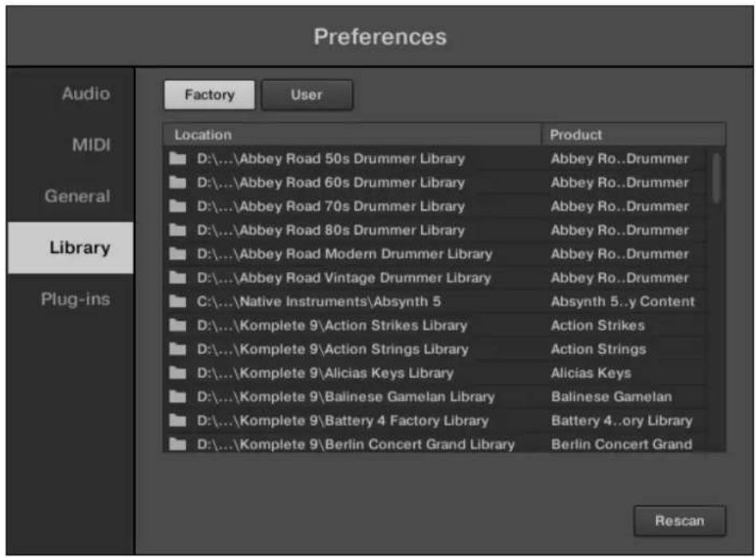Image resolution: width=756 pixels, height=557 pixels.
Task: Select path 'Abbey Road 50s Drummer Library'
Action: point(331,158)
